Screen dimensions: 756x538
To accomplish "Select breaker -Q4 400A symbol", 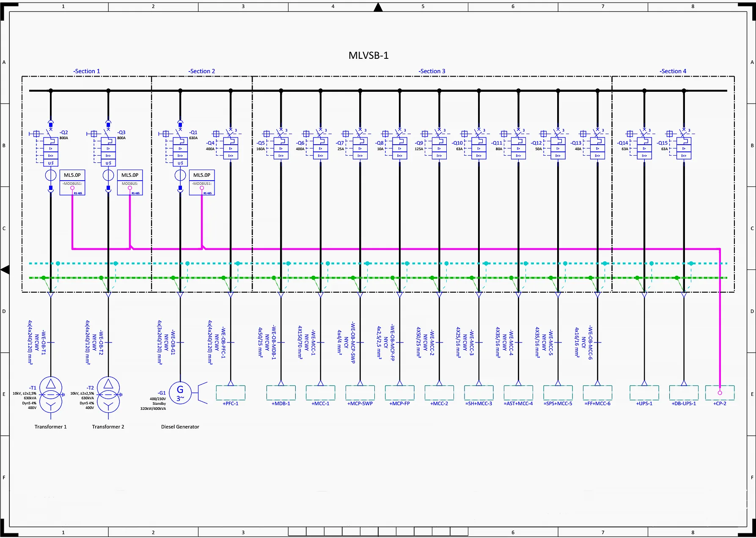I will point(231,143).
